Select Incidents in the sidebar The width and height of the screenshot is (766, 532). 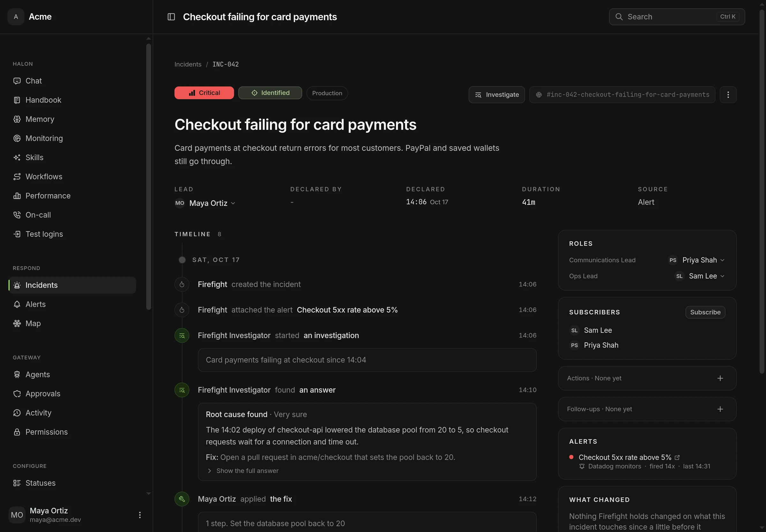(72, 285)
